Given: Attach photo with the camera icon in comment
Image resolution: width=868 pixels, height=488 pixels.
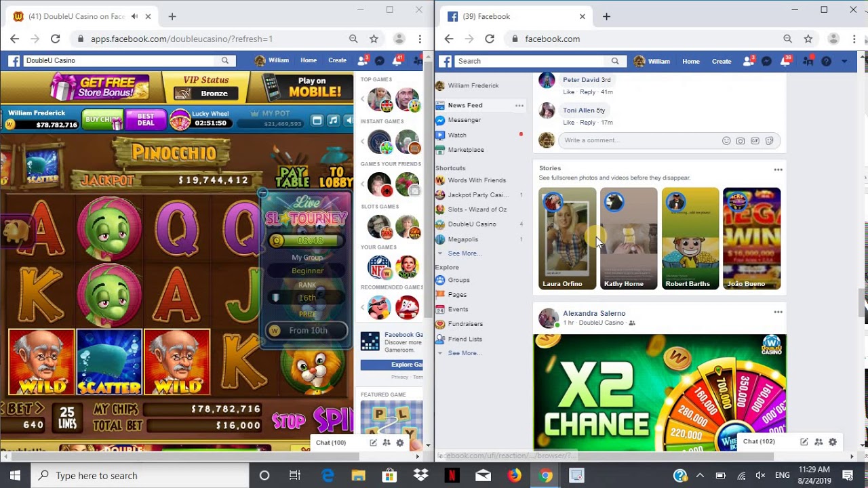Looking at the screenshot, I should coord(741,141).
